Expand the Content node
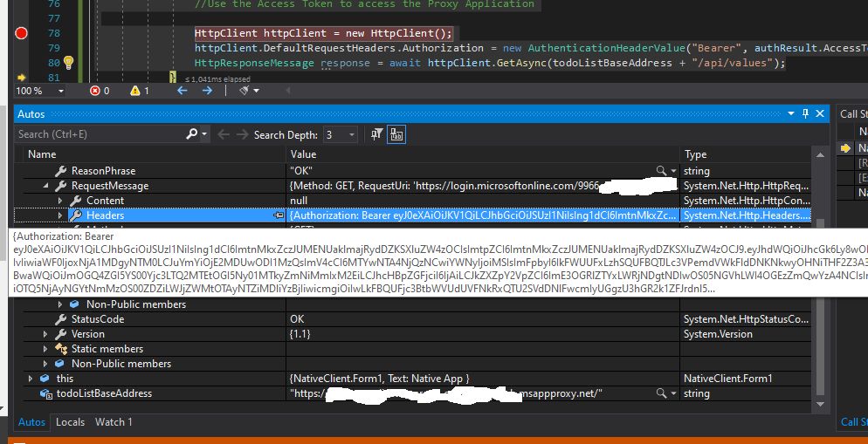The height and width of the screenshot is (444, 868). pyautogui.click(x=60, y=201)
